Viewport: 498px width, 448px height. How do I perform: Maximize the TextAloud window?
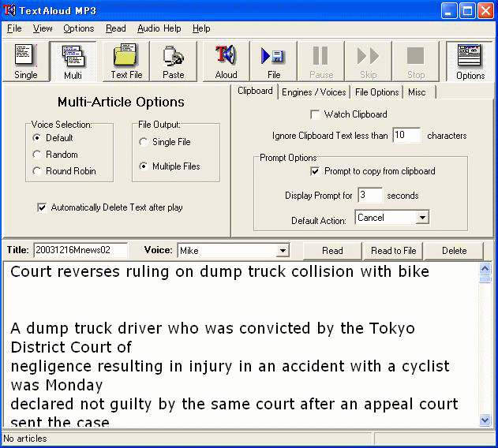click(467, 11)
